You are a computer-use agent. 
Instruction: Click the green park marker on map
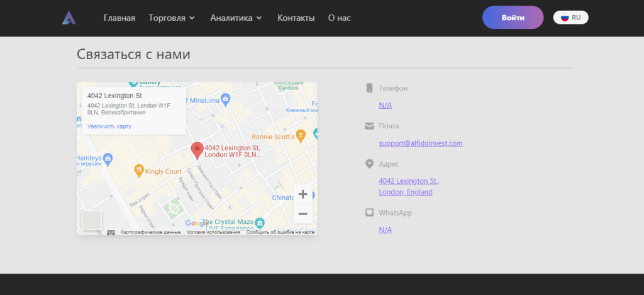[x=174, y=208]
